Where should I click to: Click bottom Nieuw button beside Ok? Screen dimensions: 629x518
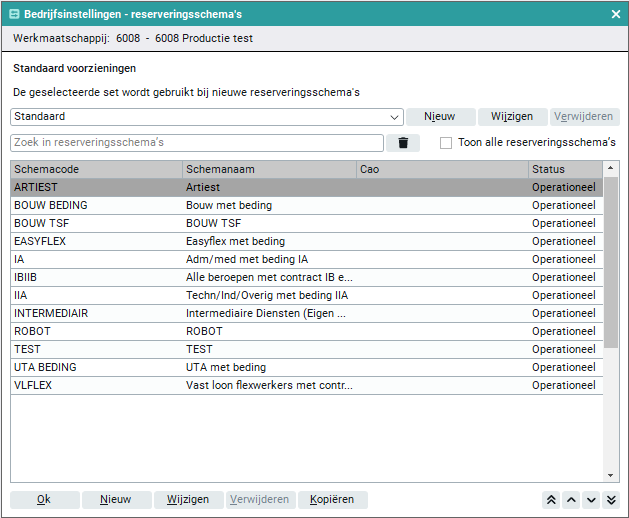point(117,500)
